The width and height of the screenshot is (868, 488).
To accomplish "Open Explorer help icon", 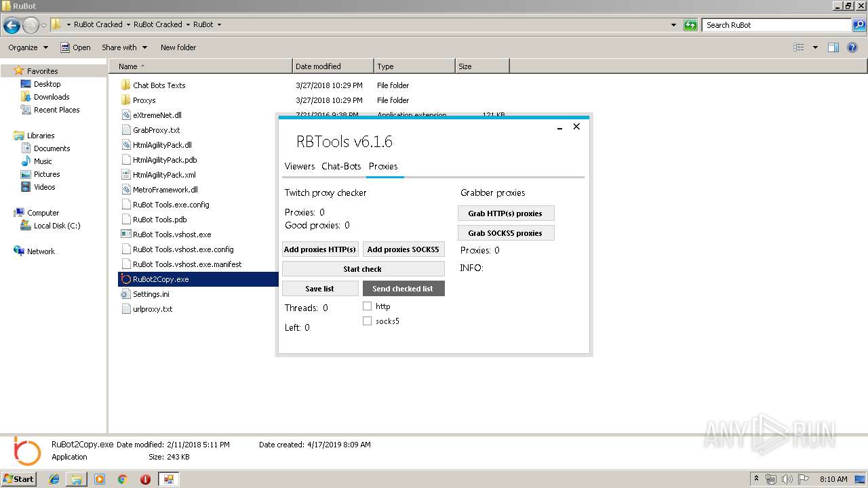I will tap(852, 47).
